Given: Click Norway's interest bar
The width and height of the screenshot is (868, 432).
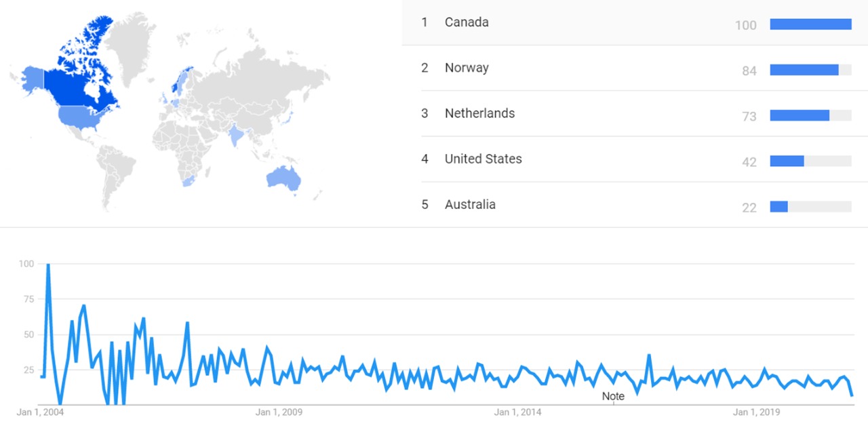Looking at the screenshot, I should pyautogui.click(x=804, y=70).
